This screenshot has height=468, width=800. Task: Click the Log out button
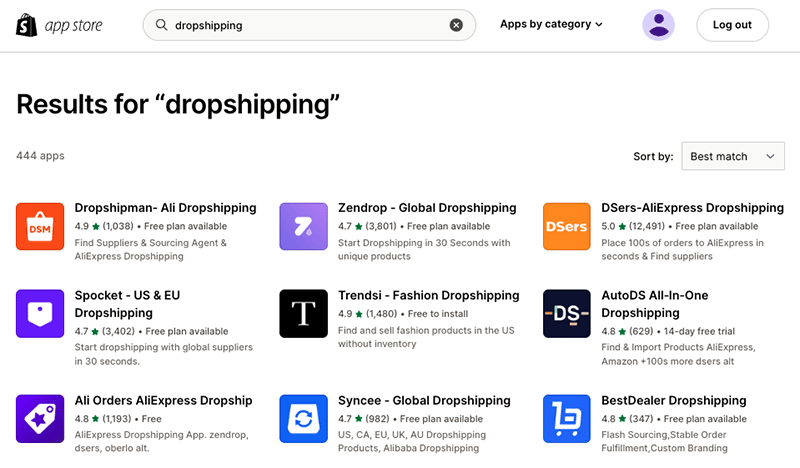tap(732, 24)
